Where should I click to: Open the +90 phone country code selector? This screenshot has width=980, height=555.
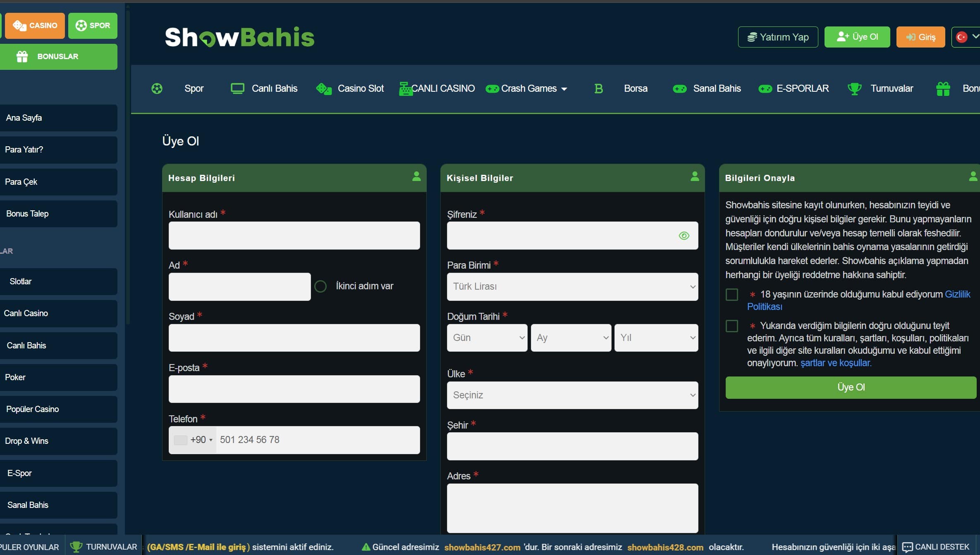point(193,440)
